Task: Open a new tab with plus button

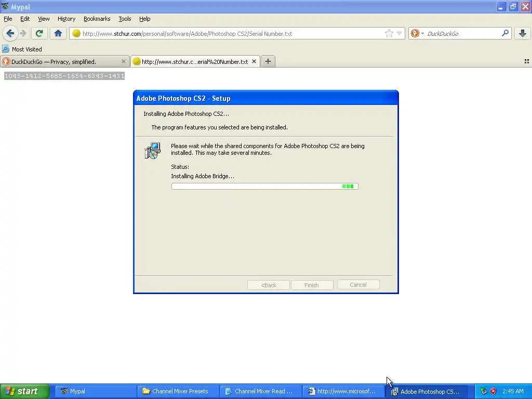Action: (268, 61)
